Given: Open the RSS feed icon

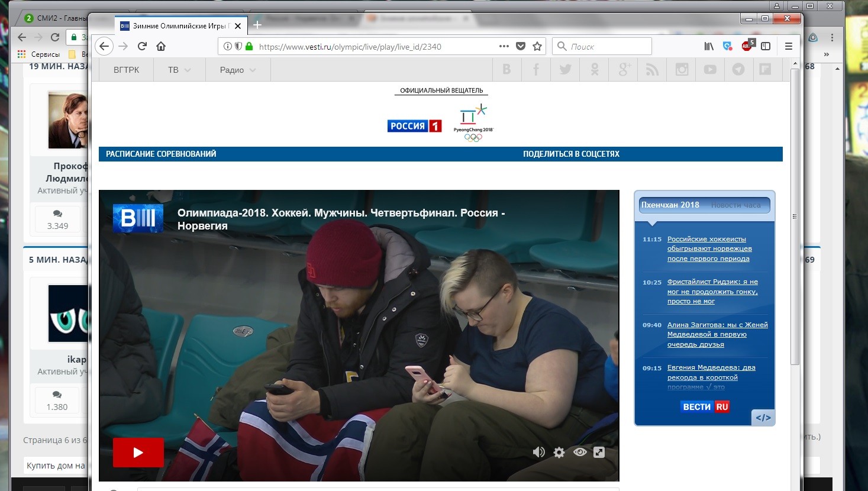Looking at the screenshot, I should pyautogui.click(x=653, y=70).
